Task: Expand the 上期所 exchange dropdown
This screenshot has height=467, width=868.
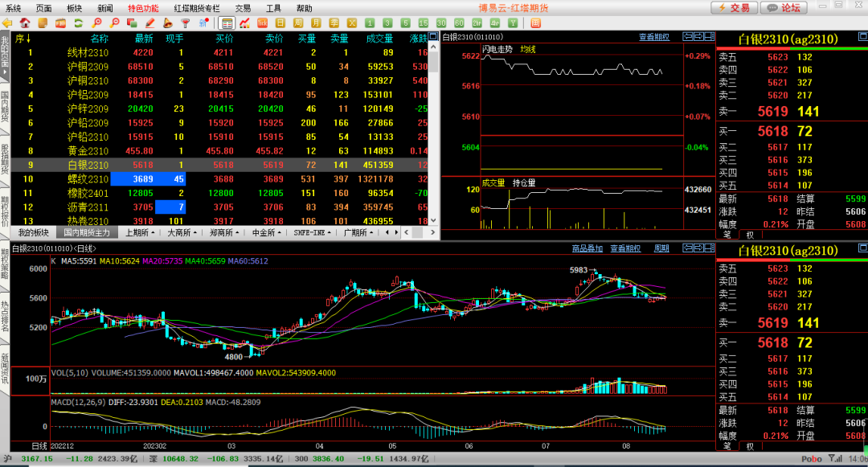Action: (x=141, y=232)
